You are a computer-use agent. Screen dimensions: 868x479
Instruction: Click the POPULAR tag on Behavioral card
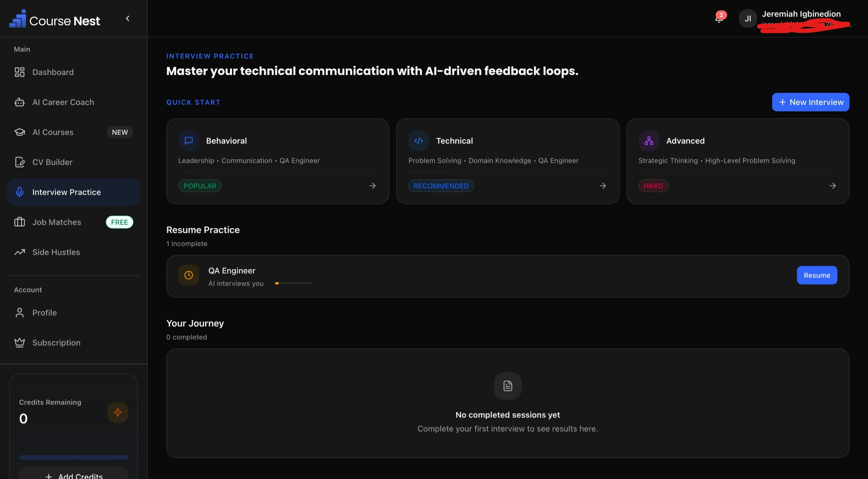(200, 186)
